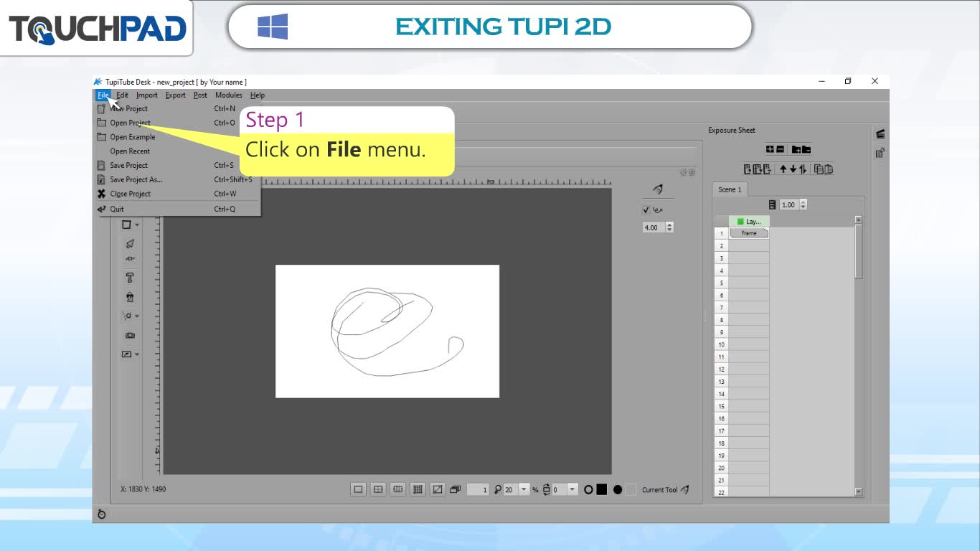Move frame up with up arrow

pyautogui.click(x=783, y=169)
